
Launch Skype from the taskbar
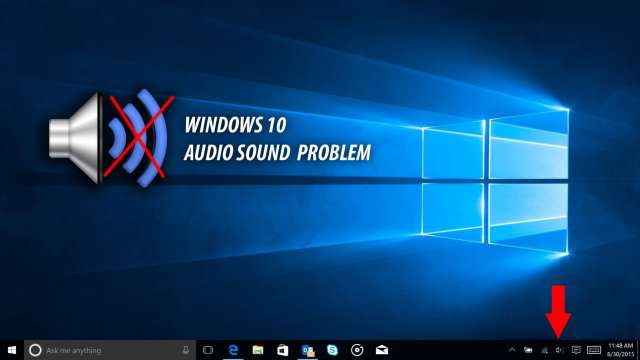[x=333, y=350]
